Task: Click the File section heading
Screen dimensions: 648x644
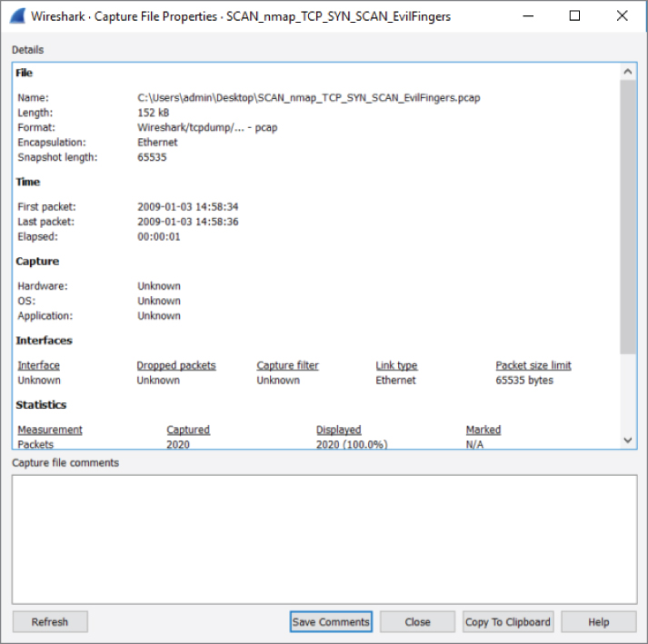Action: 25,73
